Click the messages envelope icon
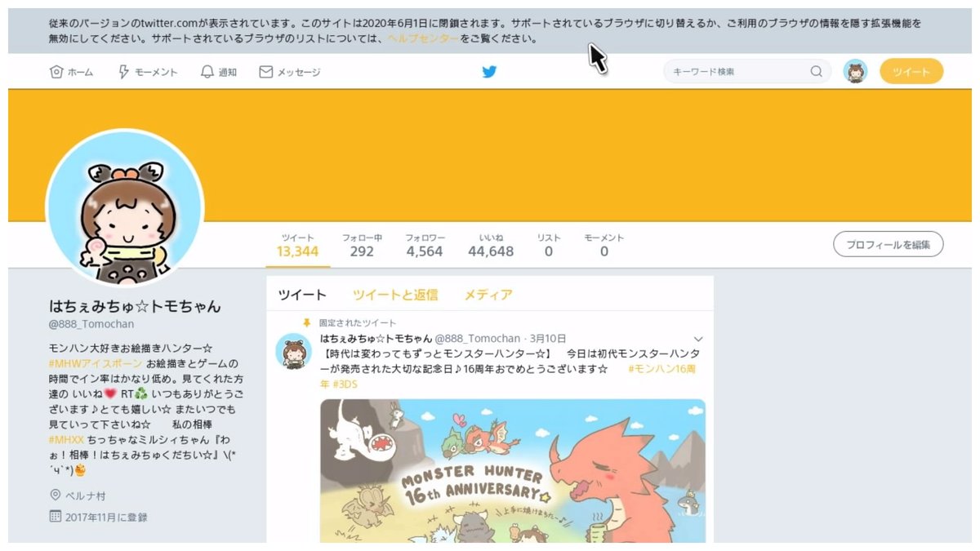The image size is (980, 551). click(265, 72)
